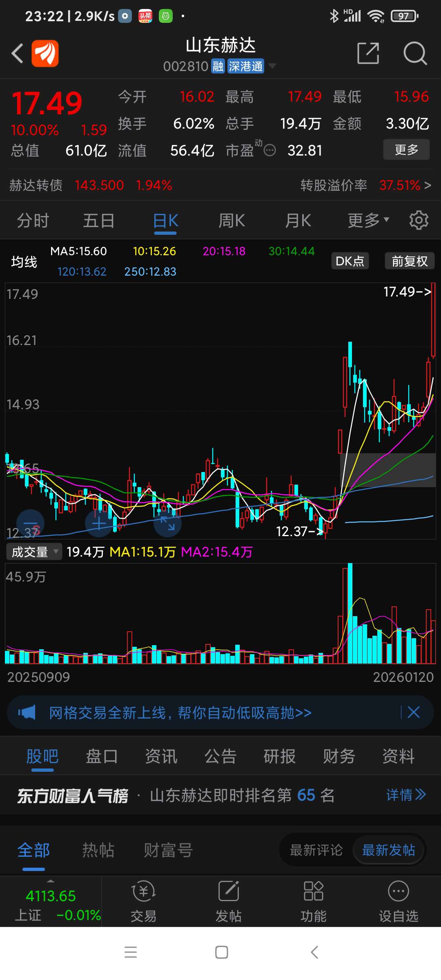The width and height of the screenshot is (441, 980).
Task: Select the 热帖 posts filter
Action: click(x=98, y=850)
